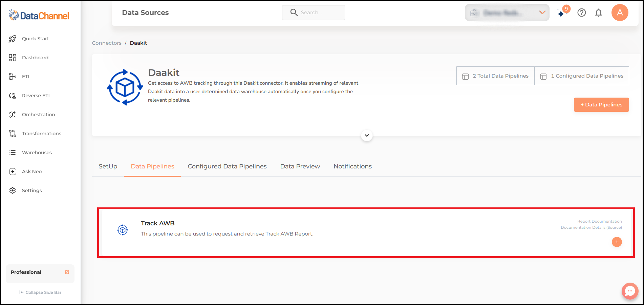Select the Data Pipelines tab

tap(152, 166)
